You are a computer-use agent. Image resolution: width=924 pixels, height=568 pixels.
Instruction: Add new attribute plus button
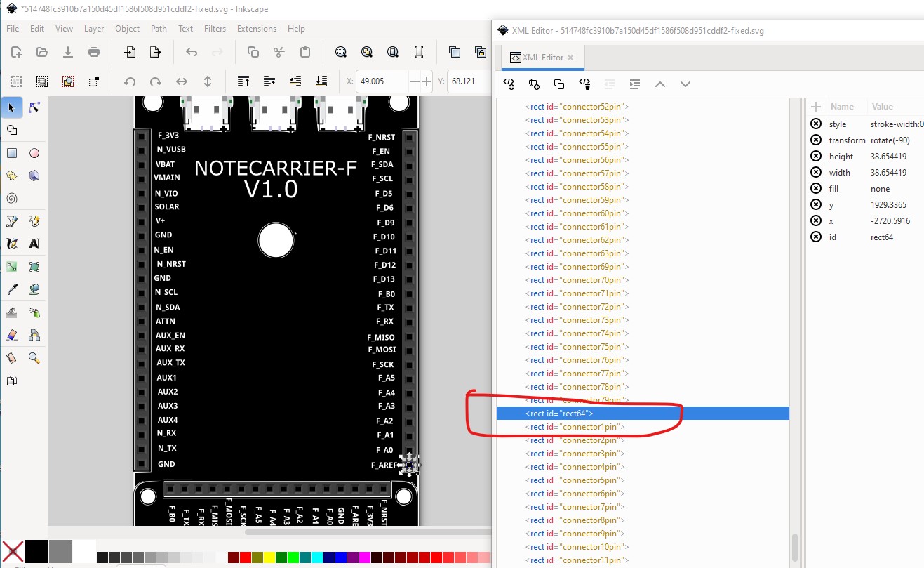tap(816, 107)
